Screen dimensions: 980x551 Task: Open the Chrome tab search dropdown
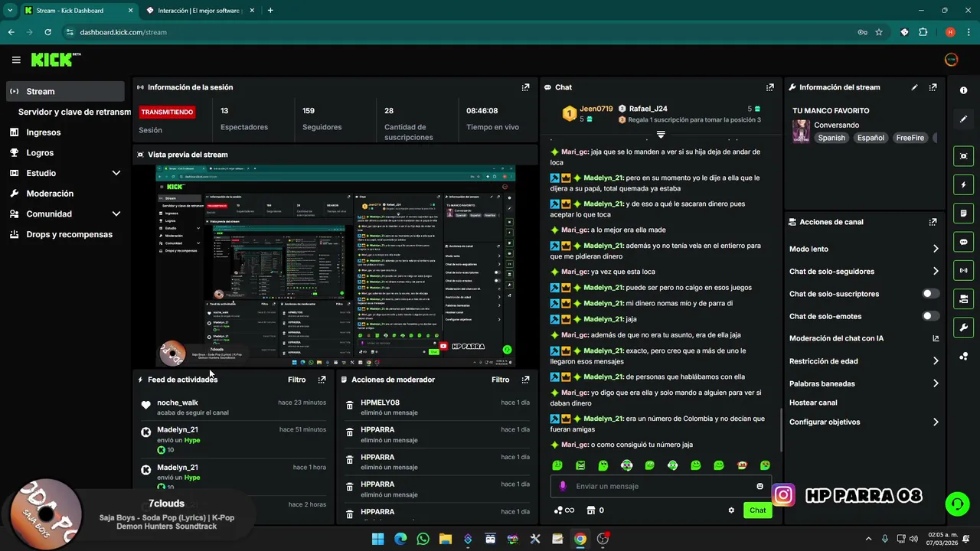tap(10, 11)
